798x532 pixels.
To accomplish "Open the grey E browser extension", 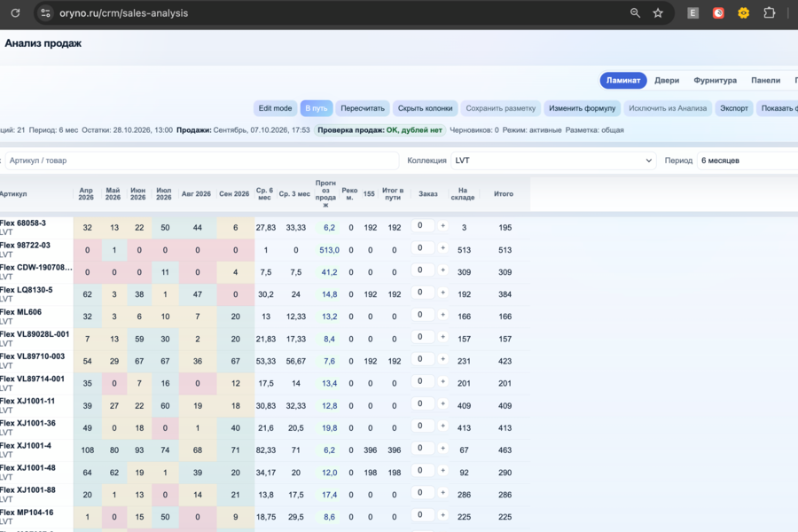I will click(692, 13).
